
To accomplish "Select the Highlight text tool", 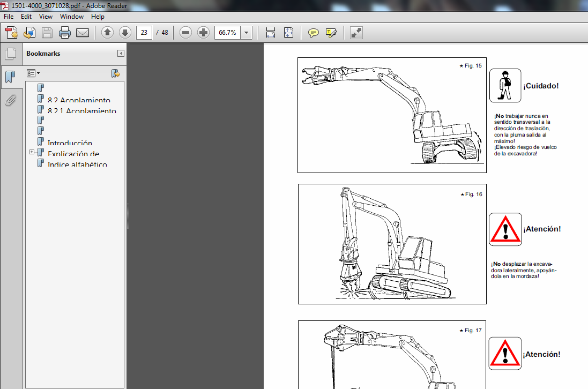I will coord(331,33).
